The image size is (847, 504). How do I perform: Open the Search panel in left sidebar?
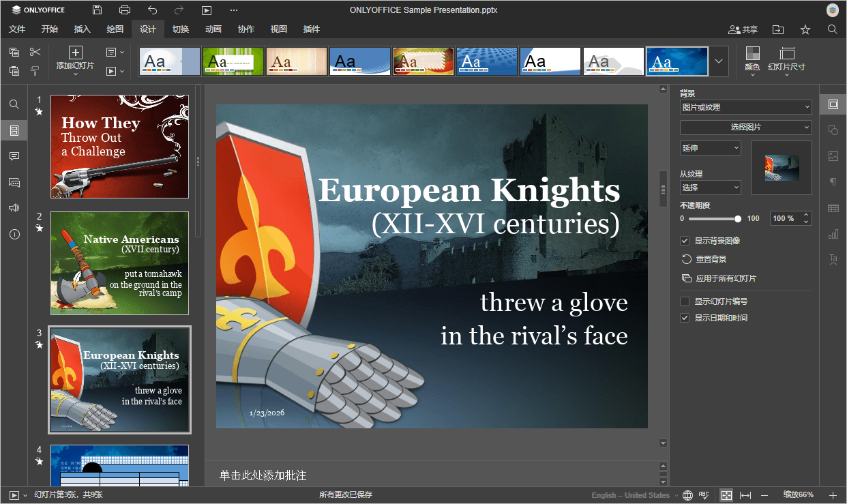14,104
